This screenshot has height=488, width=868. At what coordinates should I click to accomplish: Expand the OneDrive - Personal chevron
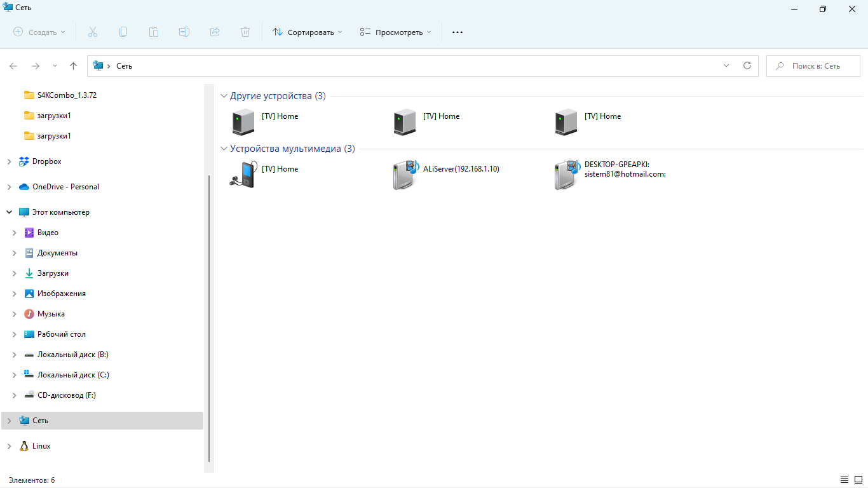point(9,187)
